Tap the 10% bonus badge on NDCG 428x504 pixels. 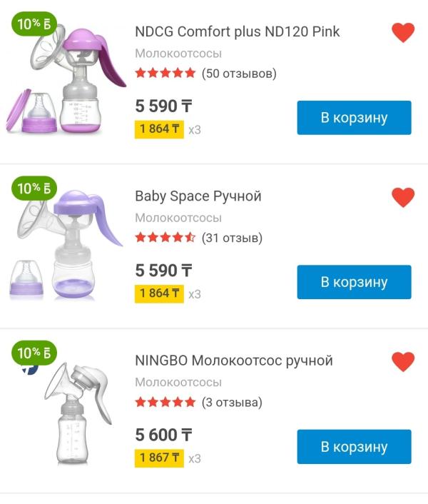point(34,24)
